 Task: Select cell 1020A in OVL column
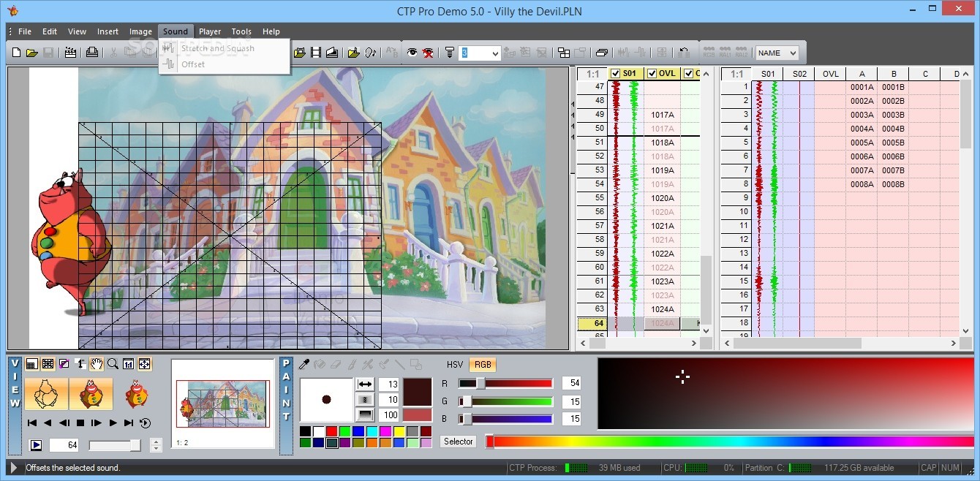tap(663, 198)
